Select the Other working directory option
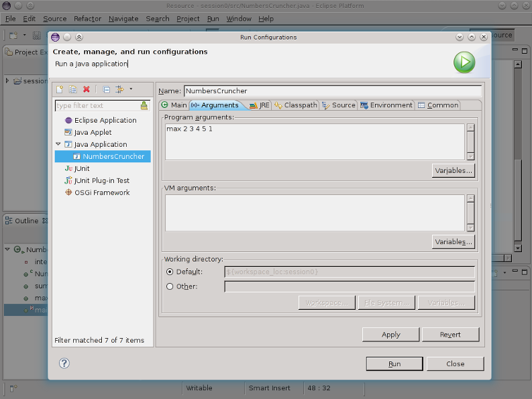Image resolution: width=532 pixels, height=399 pixels. point(170,286)
